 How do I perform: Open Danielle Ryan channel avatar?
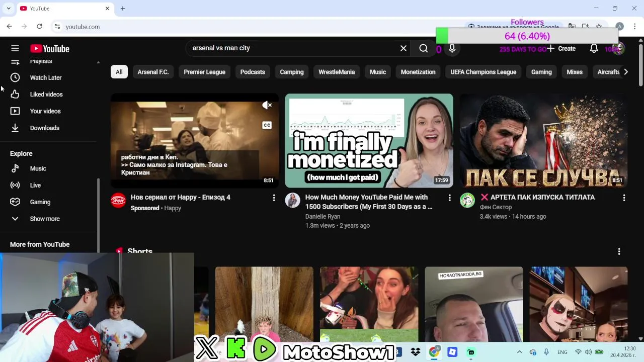[x=292, y=201]
